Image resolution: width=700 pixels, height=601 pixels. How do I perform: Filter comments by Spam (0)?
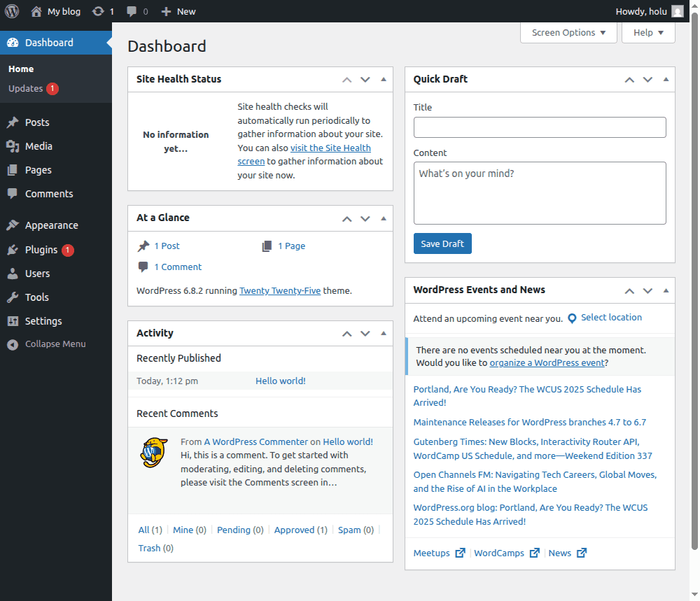coord(356,530)
